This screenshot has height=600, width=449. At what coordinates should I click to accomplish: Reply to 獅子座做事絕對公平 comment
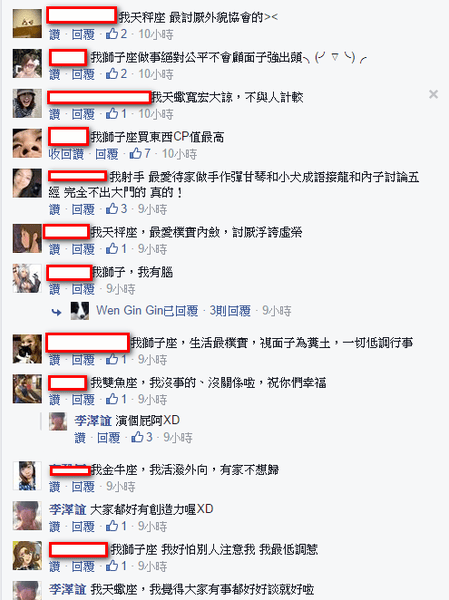click(83, 74)
